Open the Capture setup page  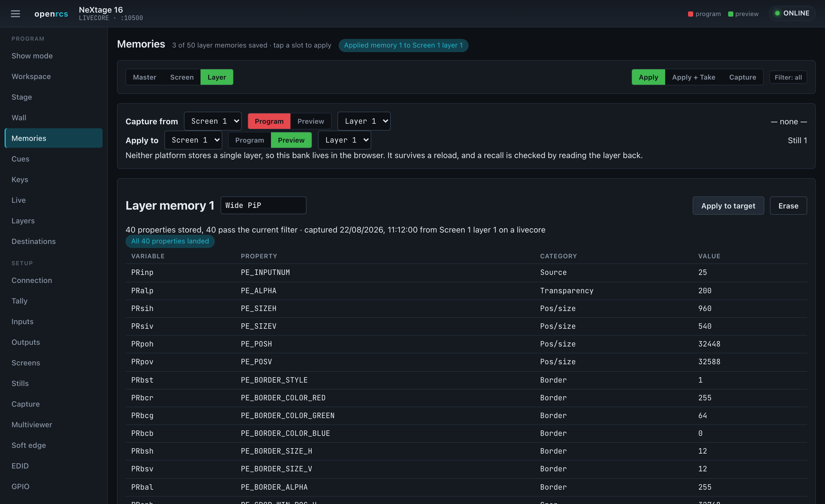tap(54, 404)
